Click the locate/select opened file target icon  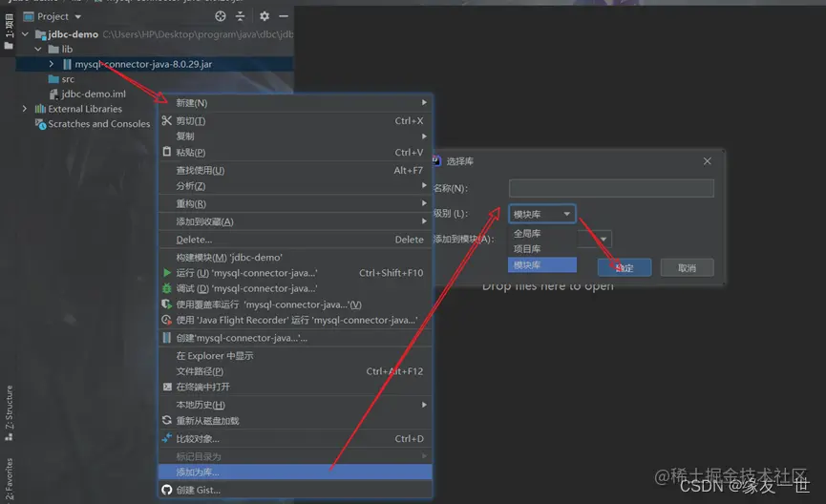221,16
